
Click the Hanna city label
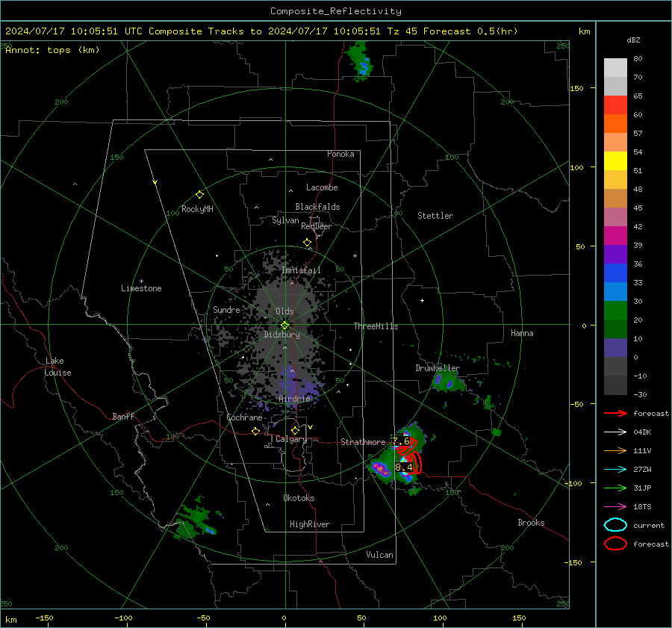tap(522, 333)
